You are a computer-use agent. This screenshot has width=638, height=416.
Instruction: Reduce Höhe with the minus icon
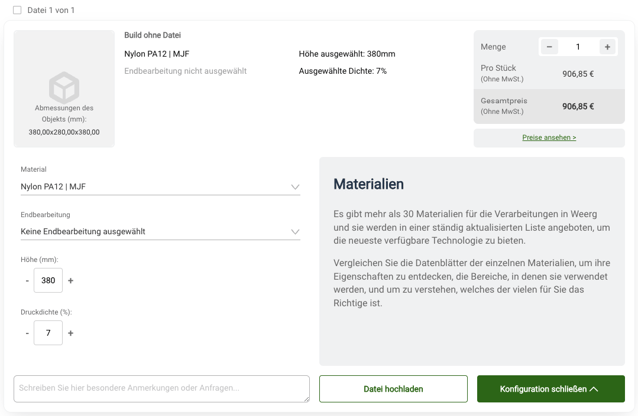27,280
